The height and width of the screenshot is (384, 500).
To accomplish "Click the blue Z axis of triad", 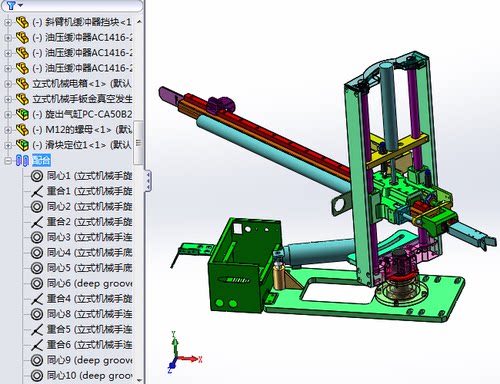I will pos(171,364).
